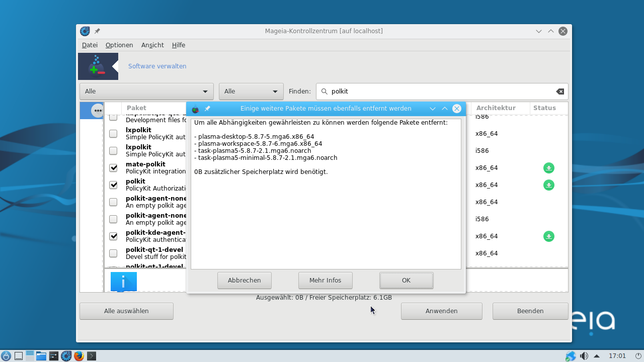Click the Software verwalten link
644x362 pixels.
click(157, 66)
